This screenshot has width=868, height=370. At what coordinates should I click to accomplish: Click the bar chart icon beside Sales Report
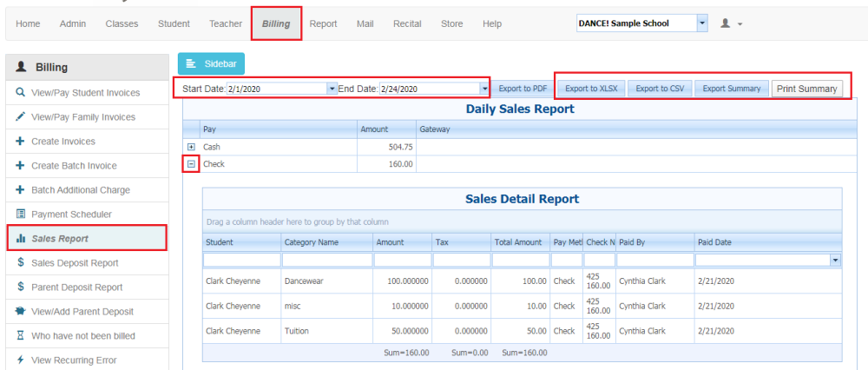(x=21, y=239)
